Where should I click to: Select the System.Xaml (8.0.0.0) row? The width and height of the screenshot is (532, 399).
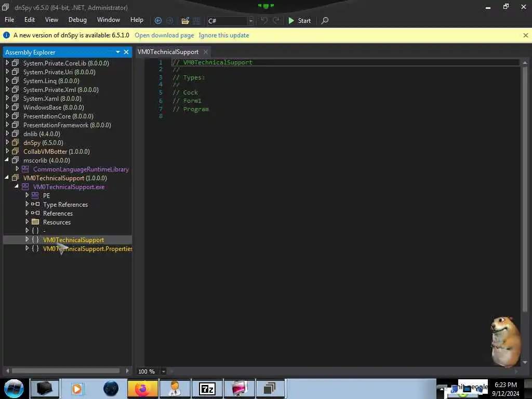click(52, 98)
